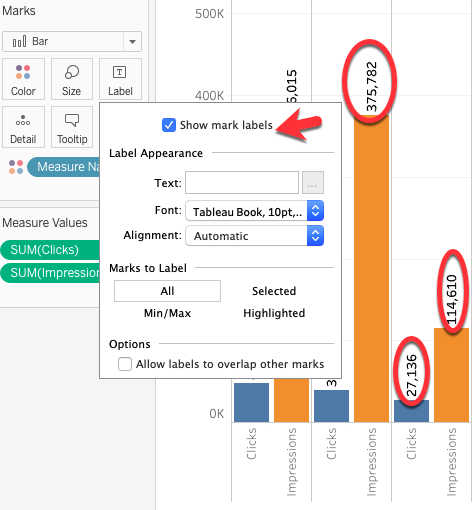Choose Min/Max marks to label
Viewport: 472px width, 510px height.
[167, 313]
